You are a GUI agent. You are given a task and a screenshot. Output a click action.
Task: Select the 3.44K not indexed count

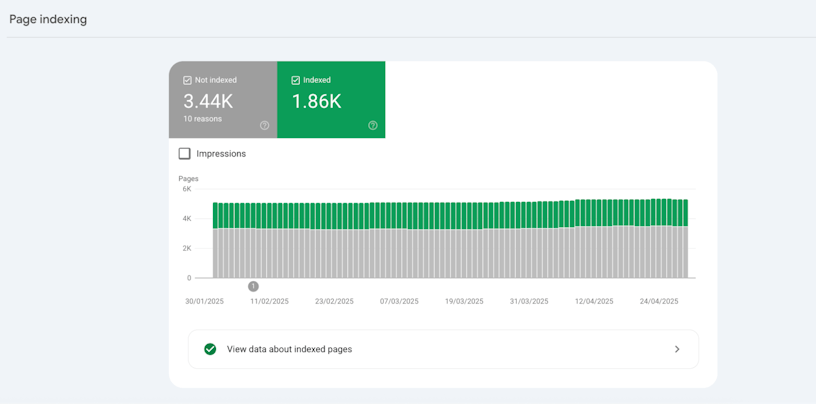point(208,101)
